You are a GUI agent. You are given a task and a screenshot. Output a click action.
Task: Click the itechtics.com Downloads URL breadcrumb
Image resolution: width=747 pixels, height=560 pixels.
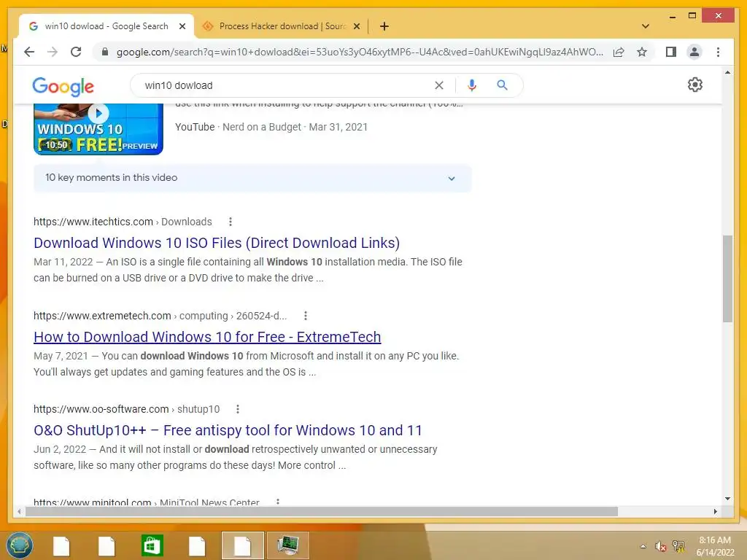pos(123,222)
